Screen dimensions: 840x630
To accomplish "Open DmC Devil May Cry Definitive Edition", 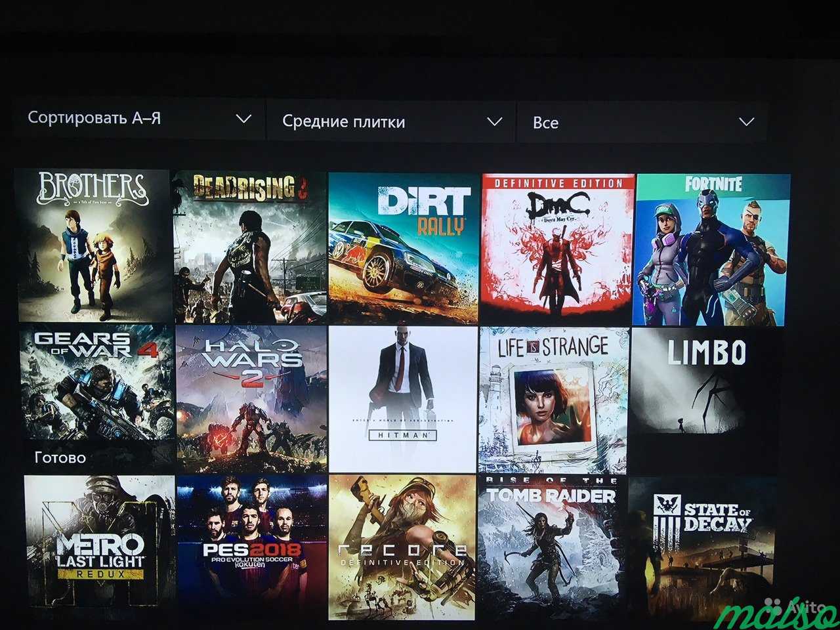I will point(558,249).
